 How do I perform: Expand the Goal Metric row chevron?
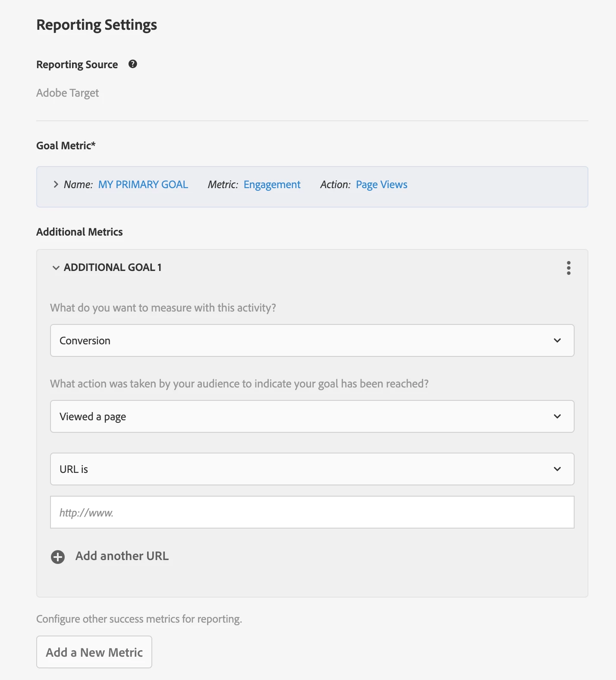(56, 185)
